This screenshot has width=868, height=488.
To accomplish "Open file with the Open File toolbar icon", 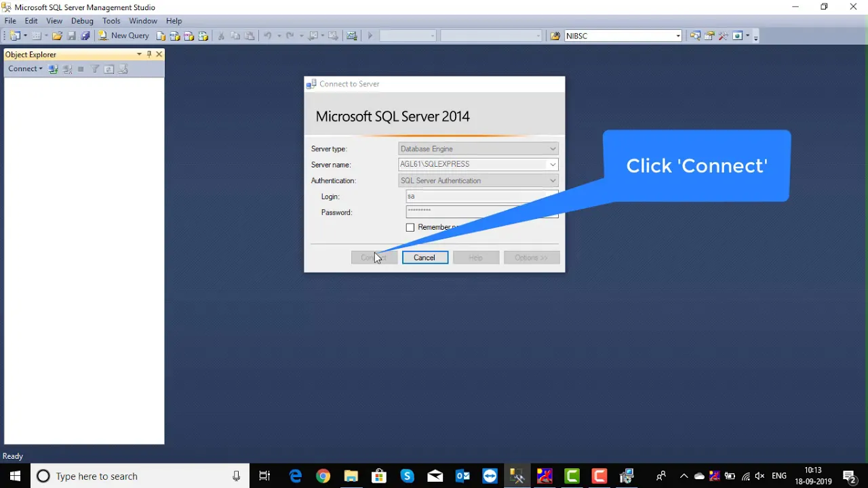I will pos(58,36).
